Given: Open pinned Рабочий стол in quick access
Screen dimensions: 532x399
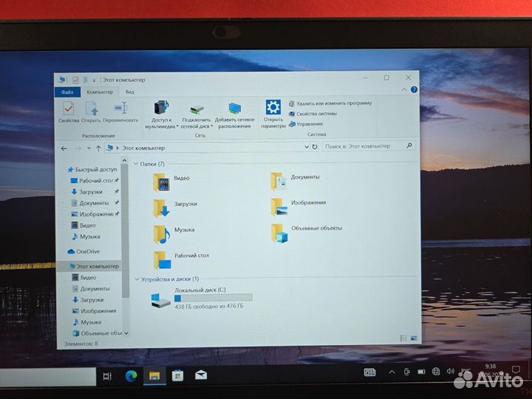Looking at the screenshot, I should click(95, 180).
